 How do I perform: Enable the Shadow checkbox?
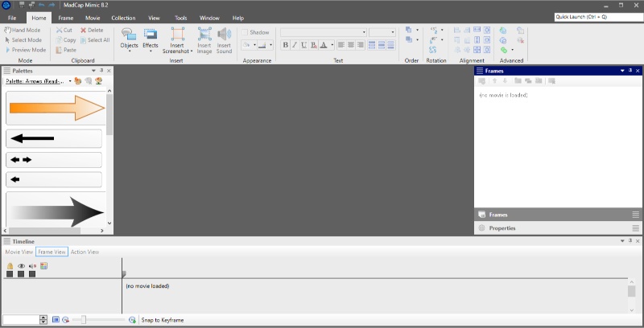click(245, 32)
